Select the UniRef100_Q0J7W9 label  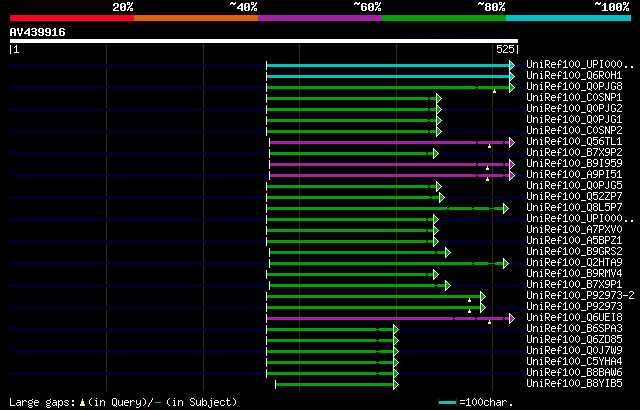(x=574, y=351)
